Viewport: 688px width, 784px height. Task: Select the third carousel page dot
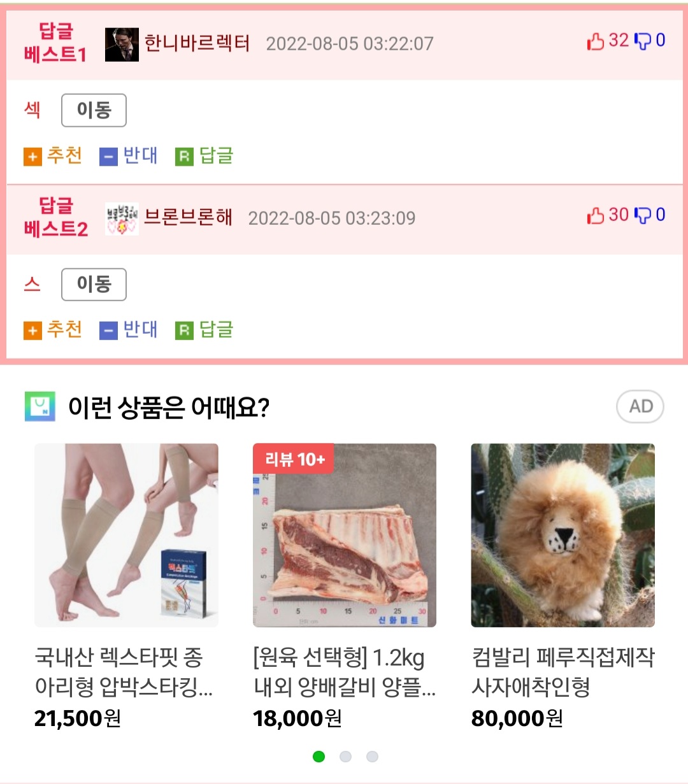click(373, 757)
